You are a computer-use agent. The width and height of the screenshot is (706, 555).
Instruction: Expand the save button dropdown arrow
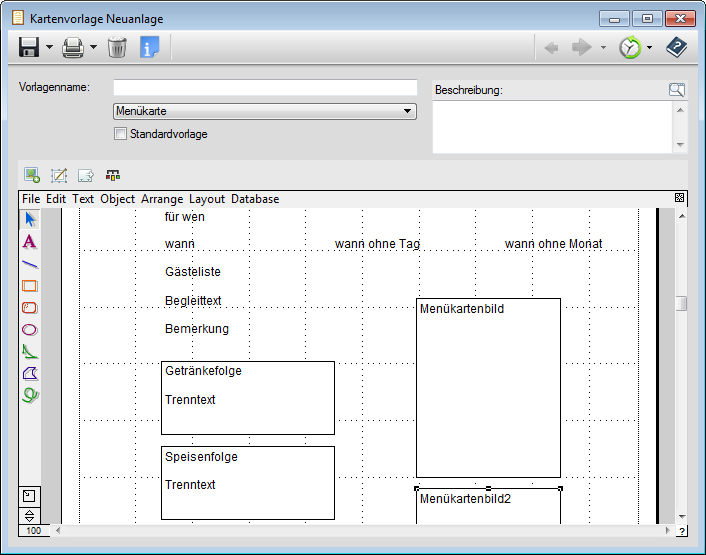coord(49,47)
